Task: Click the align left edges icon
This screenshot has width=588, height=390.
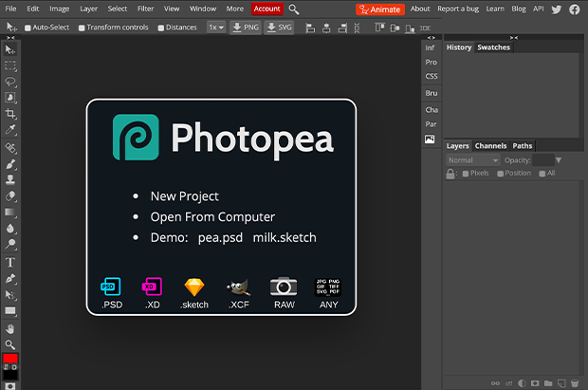Action: click(x=310, y=28)
